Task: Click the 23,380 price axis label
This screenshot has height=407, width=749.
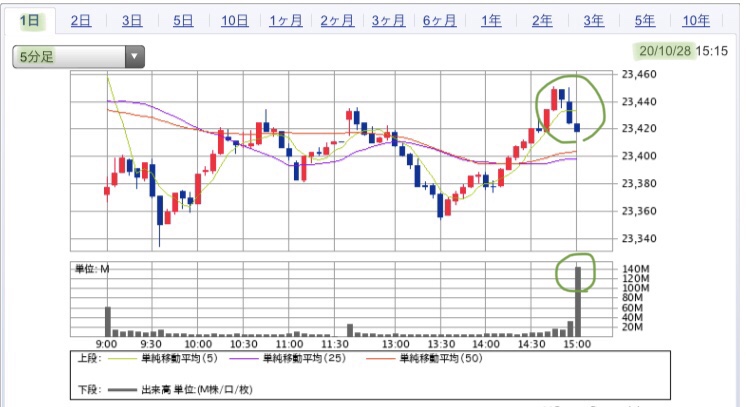Action: (639, 183)
